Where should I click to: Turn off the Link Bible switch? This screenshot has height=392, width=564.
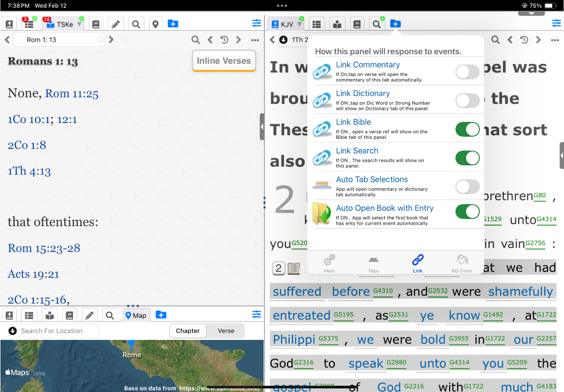[x=467, y=130]
